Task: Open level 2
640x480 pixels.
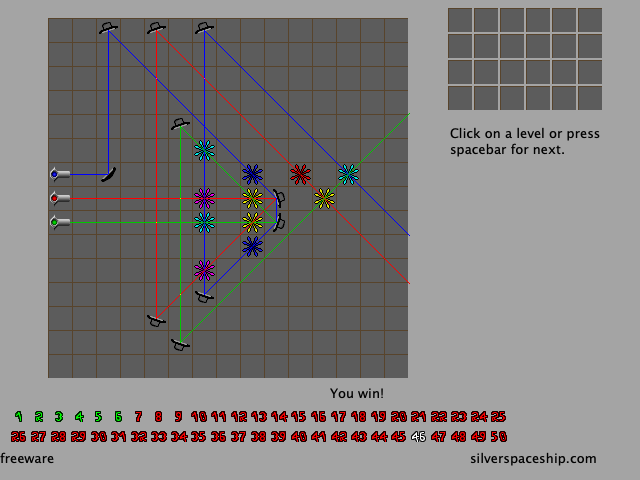Action: click(x=39, y=417)
